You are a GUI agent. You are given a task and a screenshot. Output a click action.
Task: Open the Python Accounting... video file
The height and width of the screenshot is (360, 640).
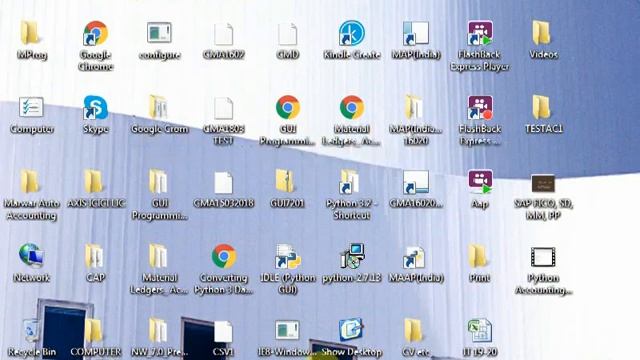543,257
